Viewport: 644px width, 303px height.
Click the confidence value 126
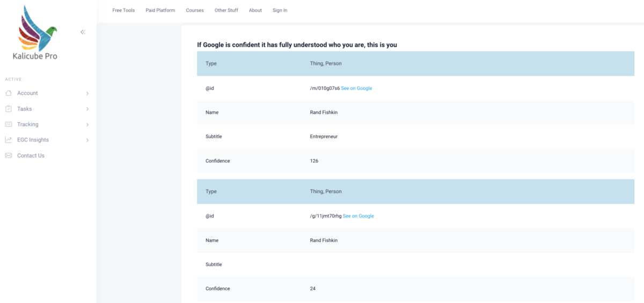[314, 161]
